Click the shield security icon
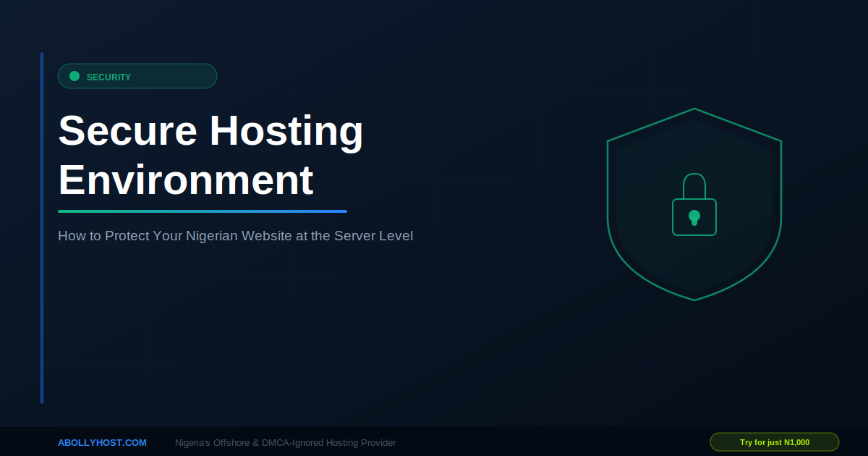Image resolution: width=868 pixels, height=456 pixels. pyautogui.click(x=694, y=203)
